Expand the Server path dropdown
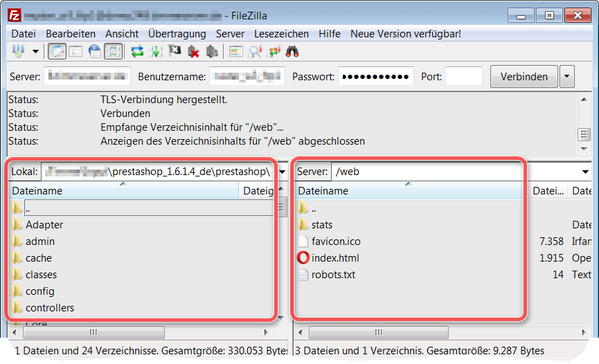Viewport: 599px width, 364px height. tap(585, 172)
